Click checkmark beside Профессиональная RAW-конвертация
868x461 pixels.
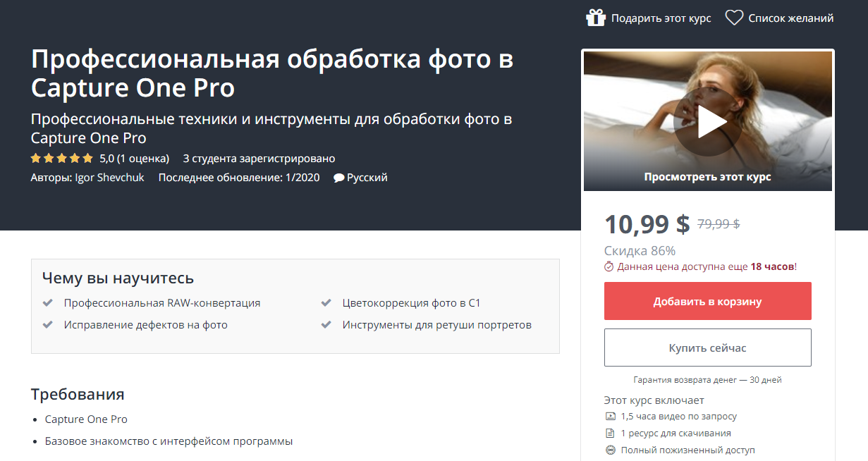(x=47, y=303)
